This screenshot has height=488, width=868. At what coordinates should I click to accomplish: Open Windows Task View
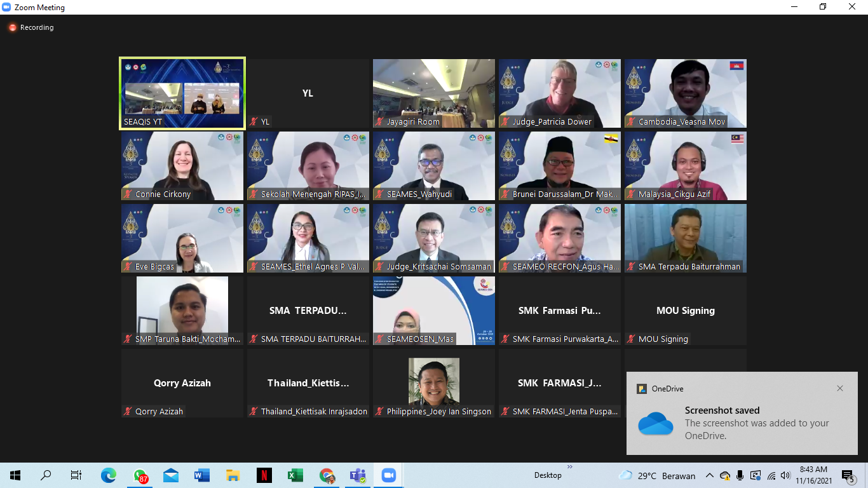click(x=76, y=475)
